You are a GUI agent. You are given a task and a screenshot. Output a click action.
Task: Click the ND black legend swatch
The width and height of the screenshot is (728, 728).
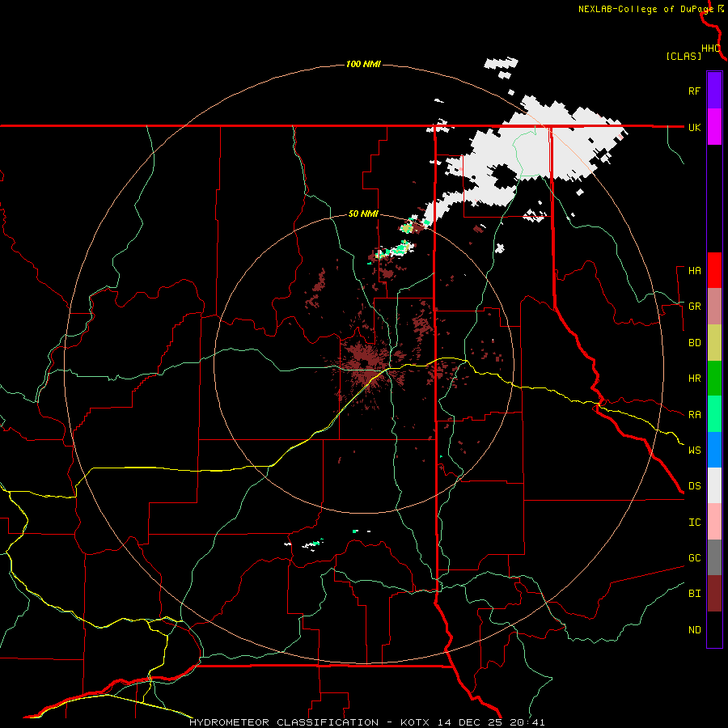click(x=714, y=629)
